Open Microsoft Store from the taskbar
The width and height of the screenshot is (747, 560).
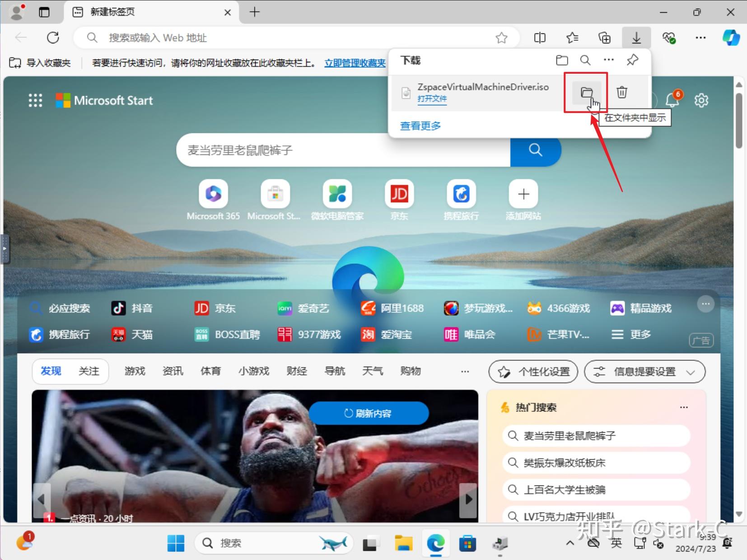tap(467, 543)
